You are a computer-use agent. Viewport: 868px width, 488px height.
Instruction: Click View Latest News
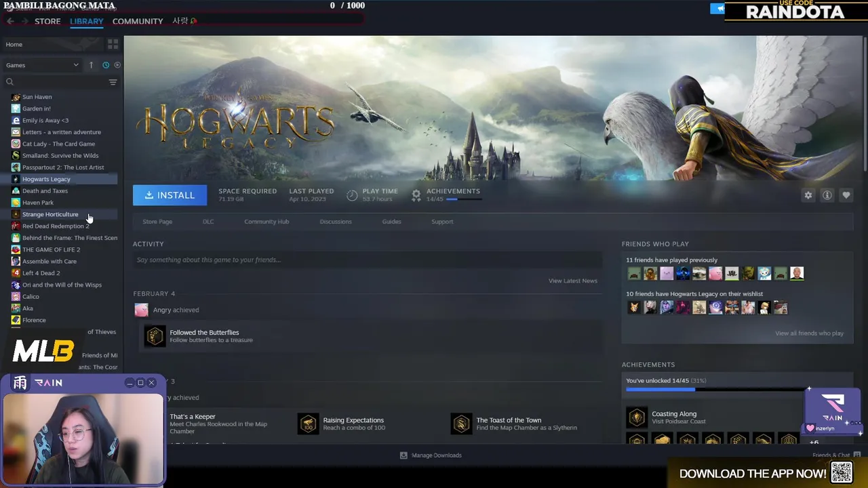(x=573, y=281)
